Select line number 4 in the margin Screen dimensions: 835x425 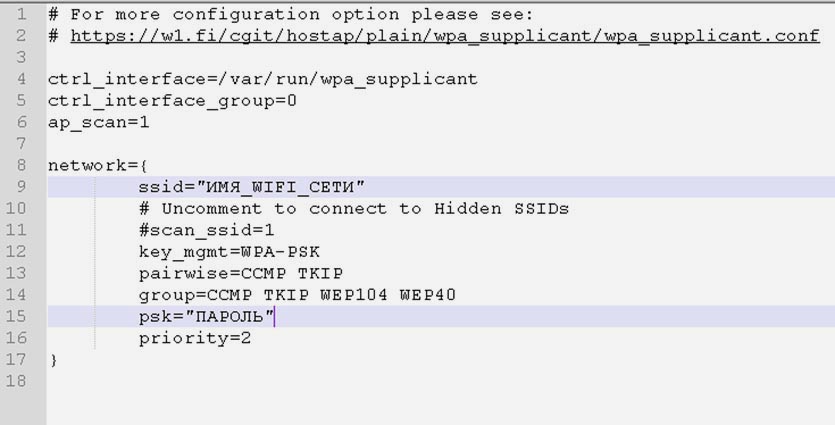coord(21,79)
